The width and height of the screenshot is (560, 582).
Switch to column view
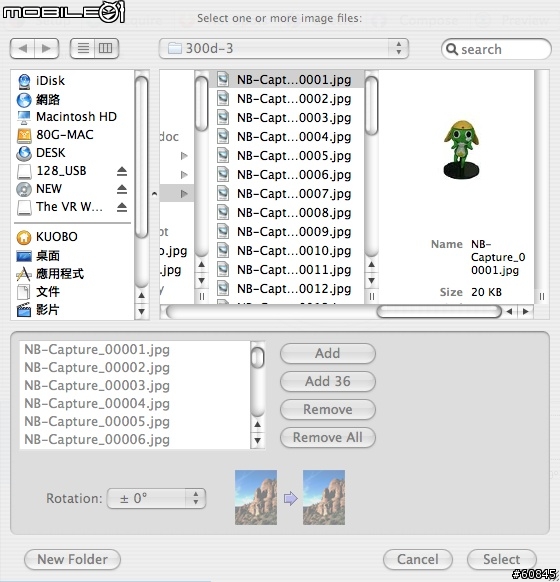(106, 49)
